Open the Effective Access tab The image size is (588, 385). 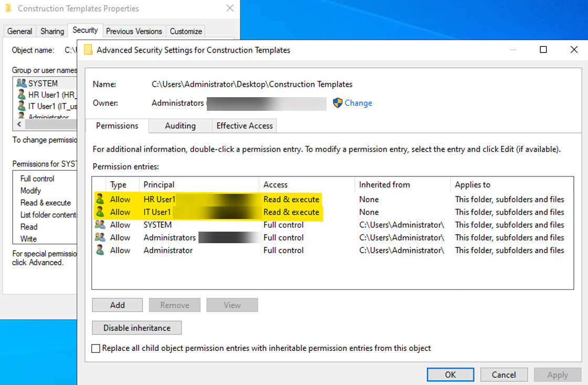coord(245,126)
